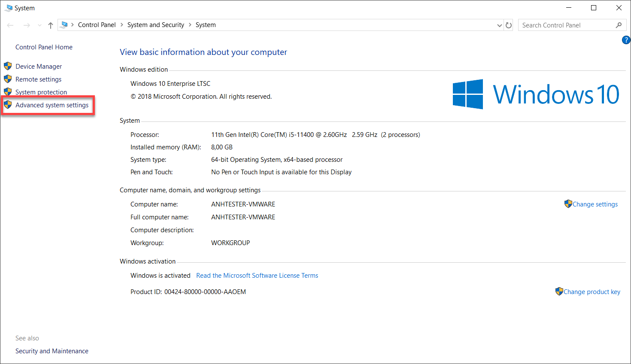Click the back arrow navigation icon
Viewport: 631px width, 364px height.
[x=10, y=25]
